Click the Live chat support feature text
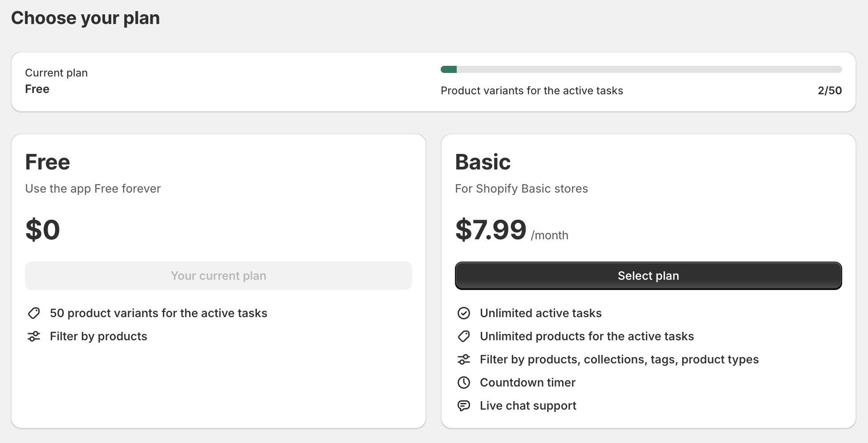Viewport: 868px width, 443px height. point(528,406)
